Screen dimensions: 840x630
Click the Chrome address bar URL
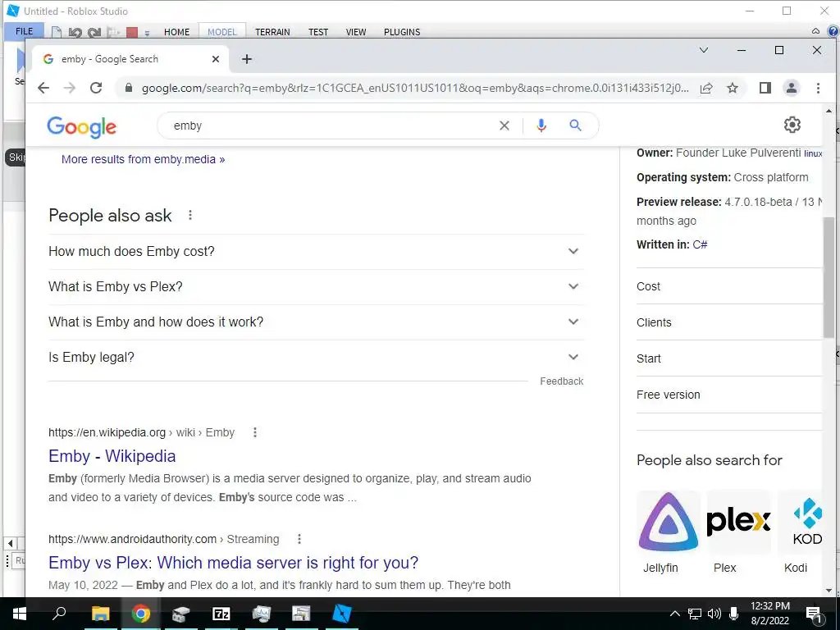point(415,88)
